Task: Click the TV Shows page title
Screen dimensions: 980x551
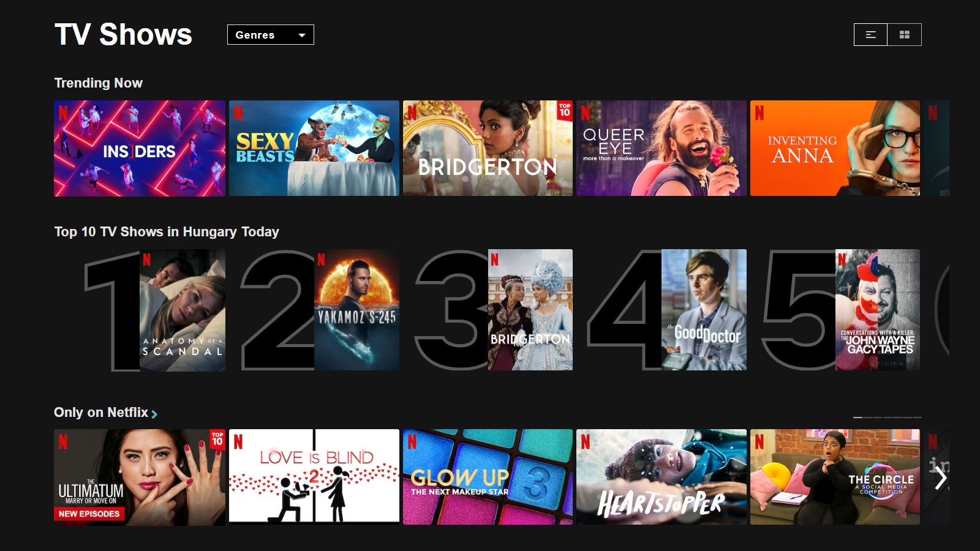Action: (123, 34)
